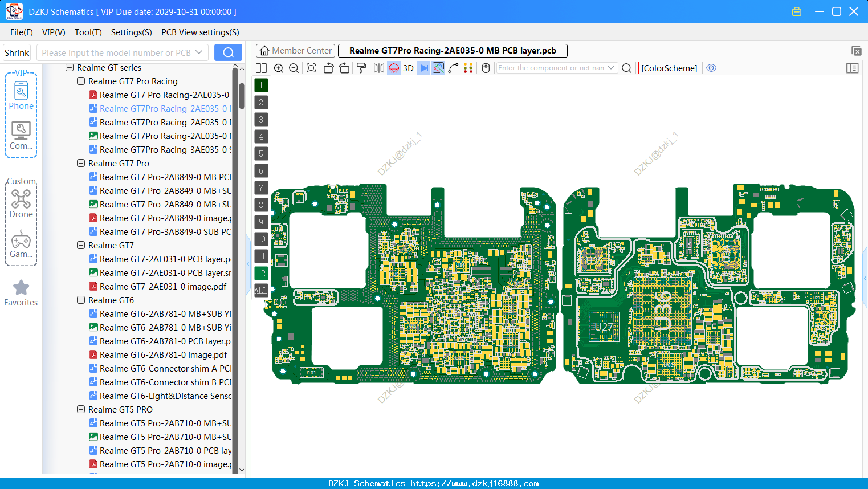The height and width of the screenshot is (489, 868).
Task: Open the File(F) menu
Action: click(22, 32)
